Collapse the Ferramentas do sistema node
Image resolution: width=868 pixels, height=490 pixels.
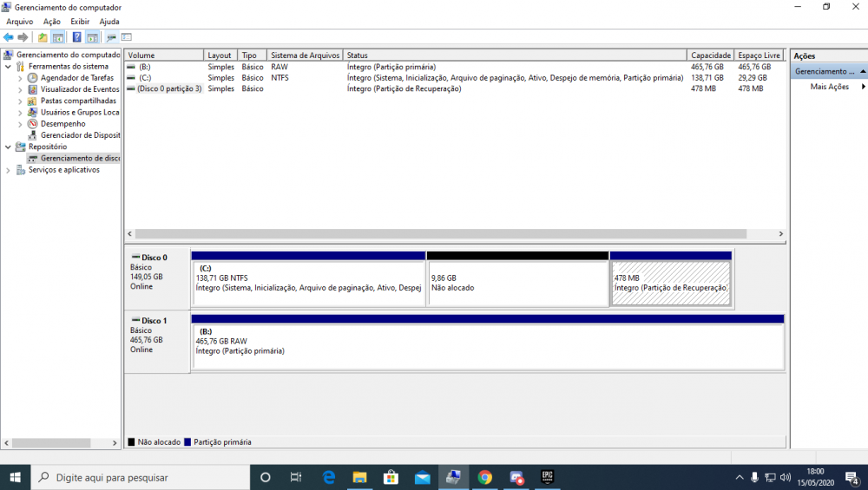point(9,67)
